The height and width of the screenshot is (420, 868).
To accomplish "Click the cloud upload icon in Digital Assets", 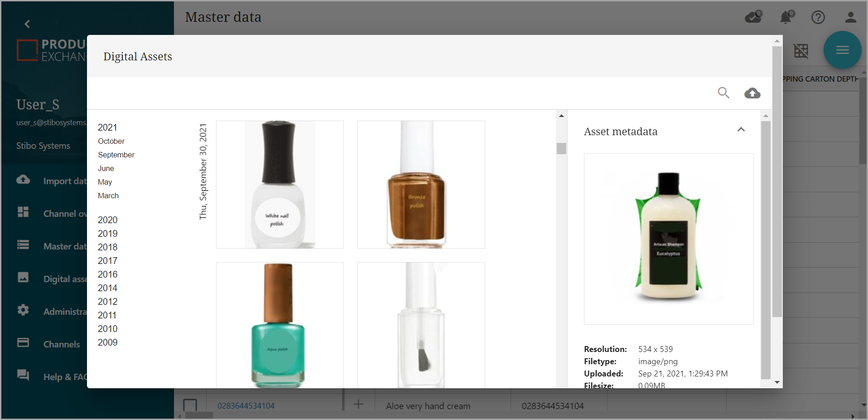I will click(752, 93).
